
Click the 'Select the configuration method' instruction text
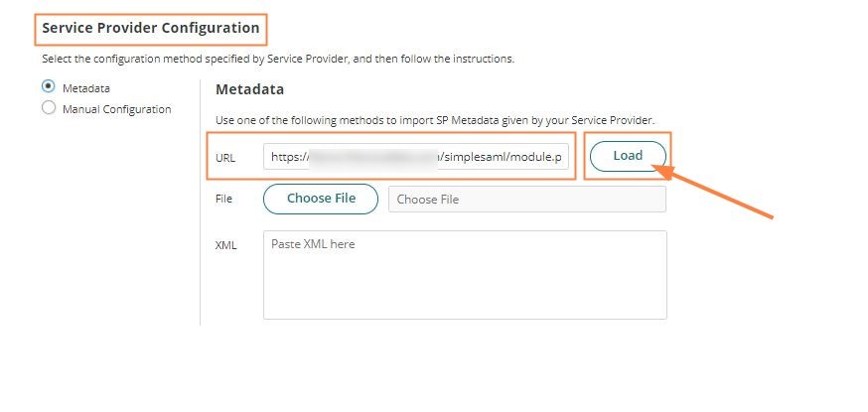[x=277, y=60]
